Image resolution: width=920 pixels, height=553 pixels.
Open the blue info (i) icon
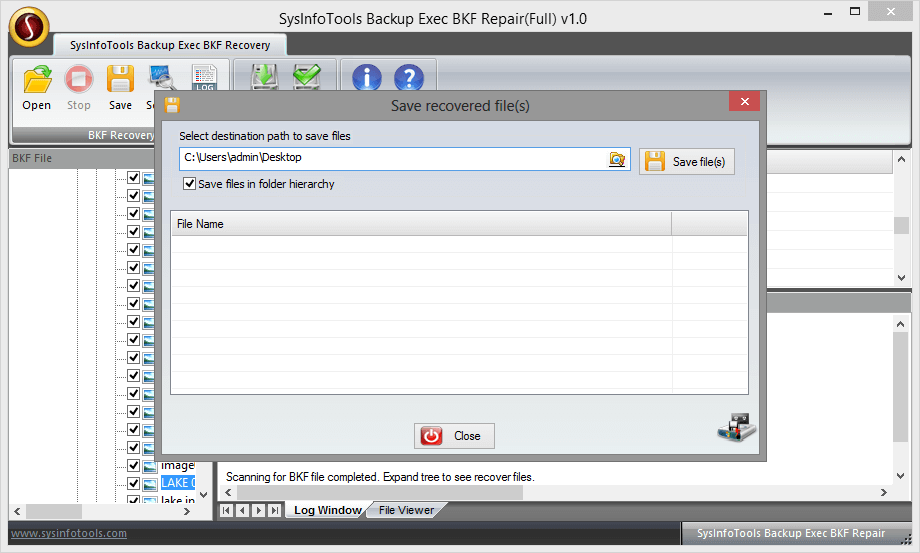tap(367, 77)
